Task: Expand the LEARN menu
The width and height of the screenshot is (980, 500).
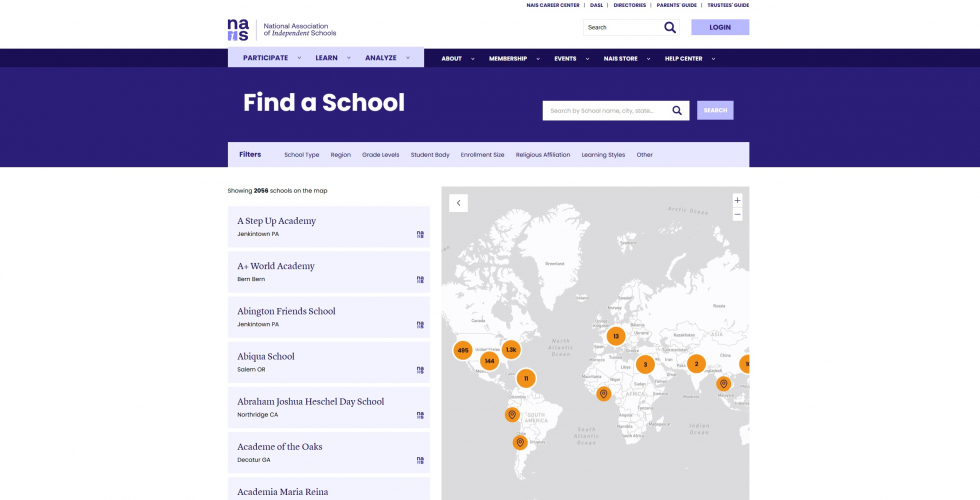Action: (332, 58)
